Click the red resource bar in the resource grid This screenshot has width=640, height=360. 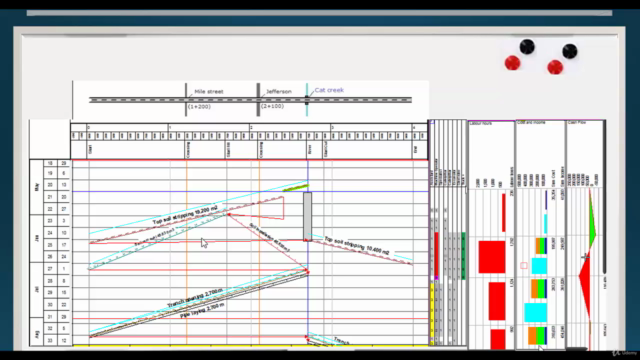pyautogui.click(x=436, y=255)
